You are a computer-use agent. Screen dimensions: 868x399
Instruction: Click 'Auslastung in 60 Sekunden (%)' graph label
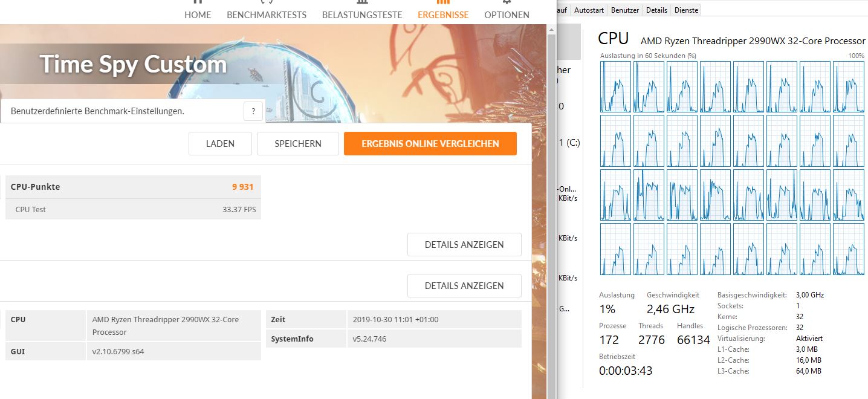[x=648, y=56]
